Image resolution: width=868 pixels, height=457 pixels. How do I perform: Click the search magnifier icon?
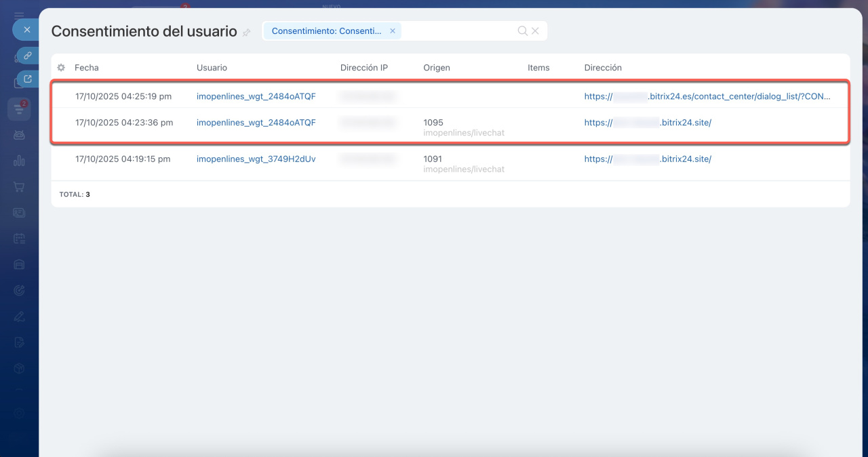[x=522, y=31]
